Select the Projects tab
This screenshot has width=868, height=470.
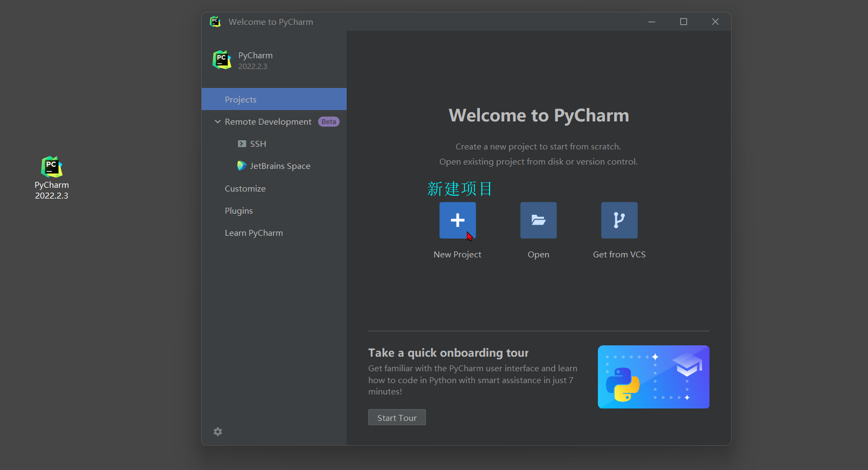274,99
